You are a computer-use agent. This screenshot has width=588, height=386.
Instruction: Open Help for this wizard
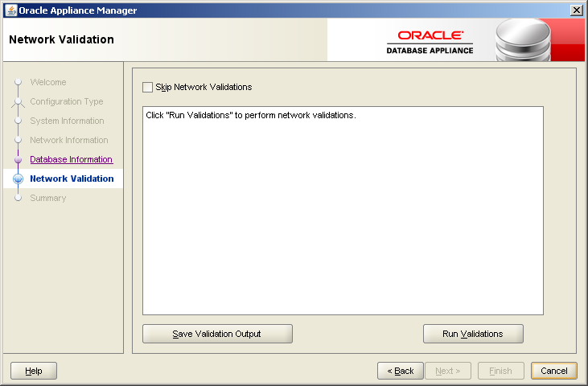[34, 371]
